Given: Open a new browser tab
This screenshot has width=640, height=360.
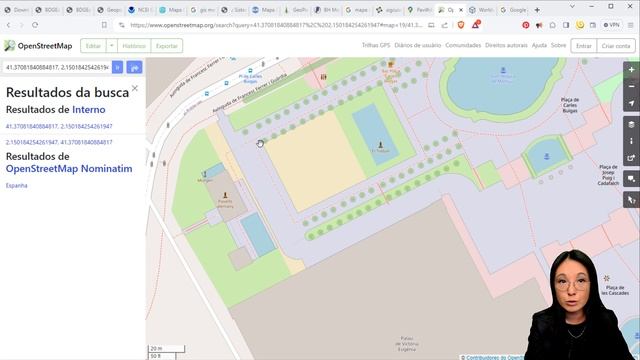Looking at the screenshot, I should tap(537, 10).
